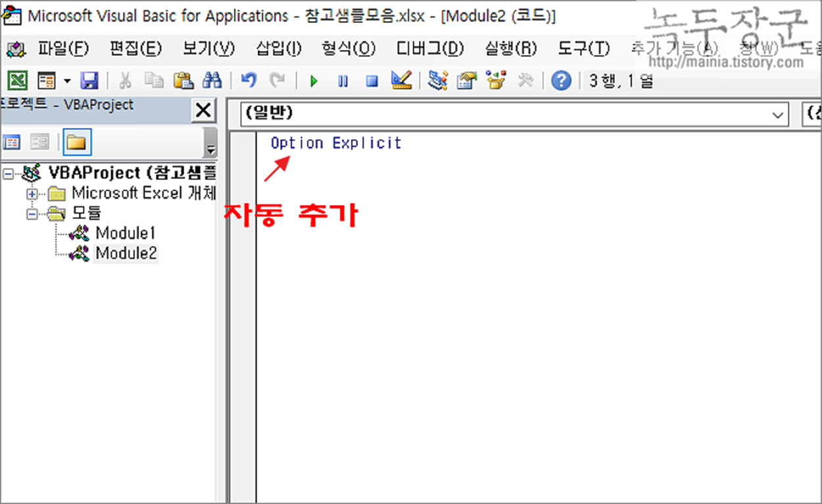Screen dimensions: 822x504
Task: Click the Insert UserForm toolbar icon
Action: click(x=47, y=81)
